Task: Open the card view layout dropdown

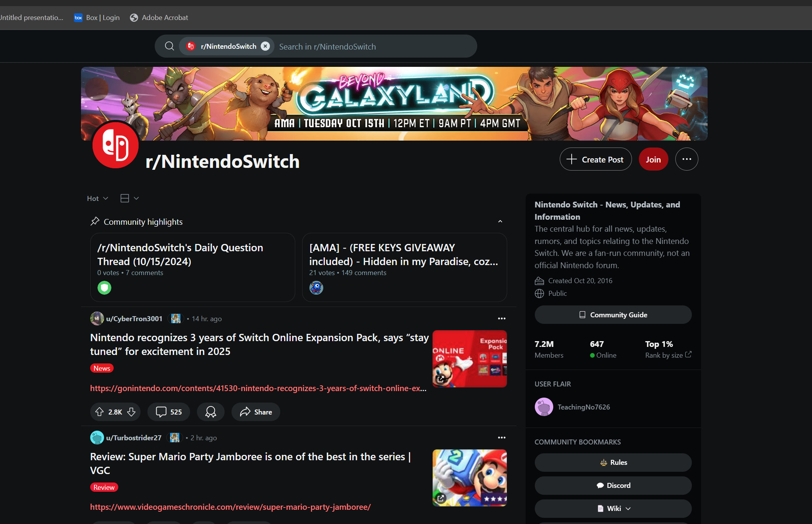Action: point(129,198)
